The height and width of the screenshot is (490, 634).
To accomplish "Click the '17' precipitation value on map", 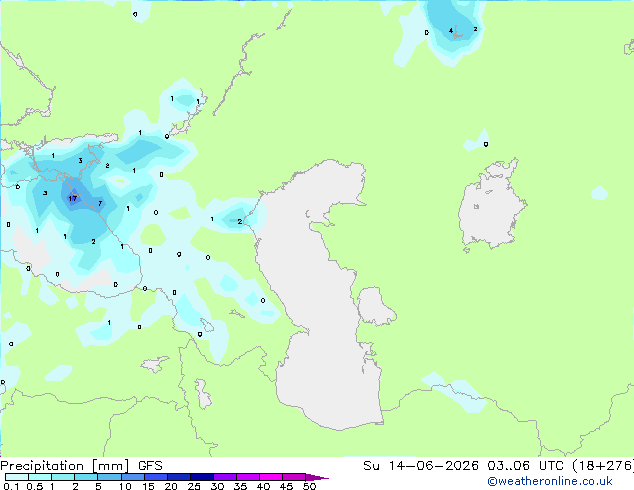I will (x=72, y=198).
